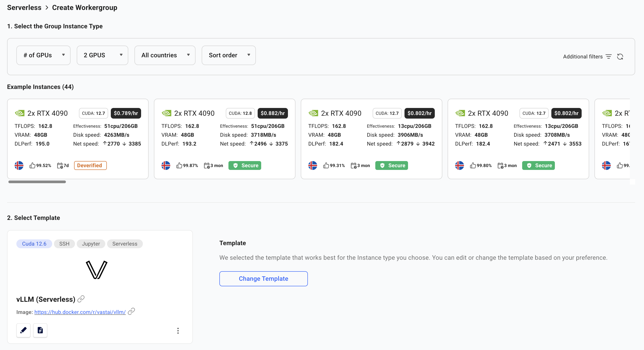Select the Jupyter tag
644x350 pixels.
[x=91, y=244]
